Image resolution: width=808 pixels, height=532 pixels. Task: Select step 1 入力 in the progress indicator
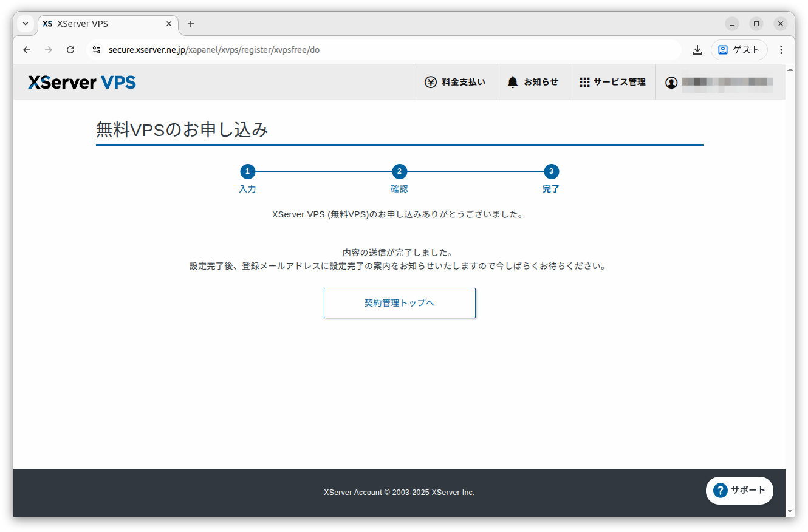[248, 171]
